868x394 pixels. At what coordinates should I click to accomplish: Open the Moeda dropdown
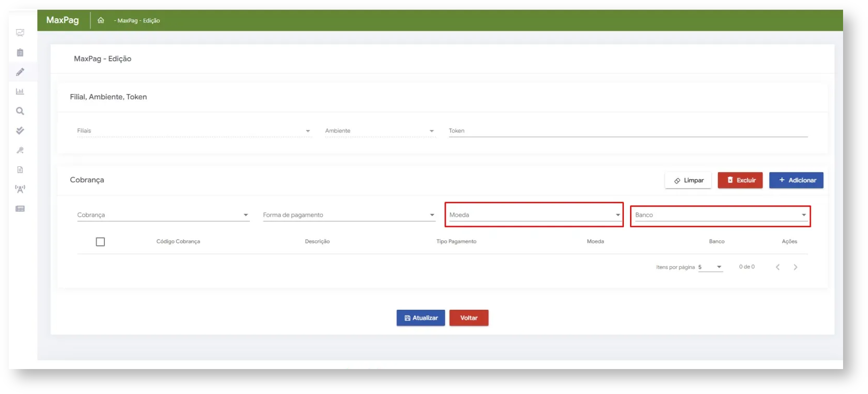535,215
